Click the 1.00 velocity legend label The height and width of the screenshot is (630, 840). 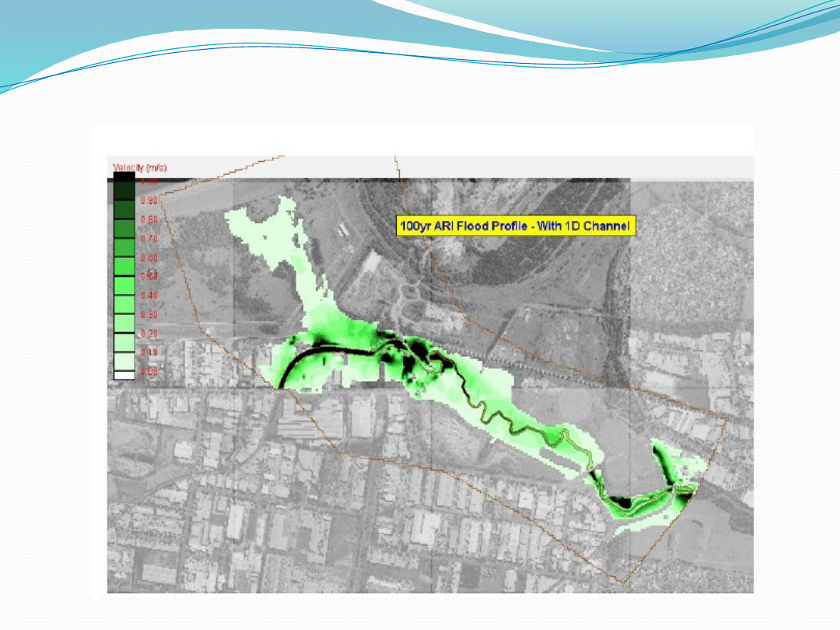click(x=149, y=181)
